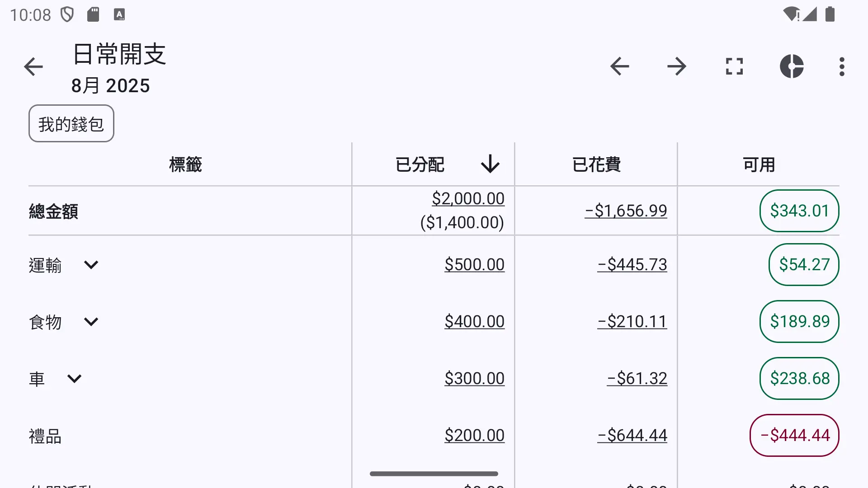
Task: Tap the sort arrow beside 已分配
Action: point(490,164)
